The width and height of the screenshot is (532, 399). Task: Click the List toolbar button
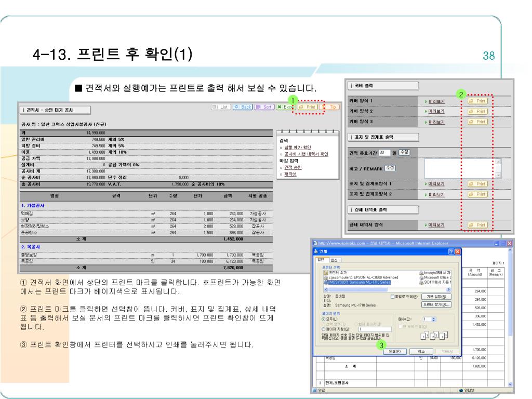click(221, 107)
